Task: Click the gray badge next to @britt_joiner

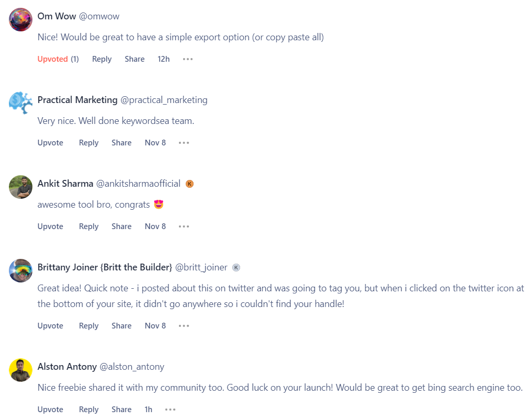Action: point(236,267)
